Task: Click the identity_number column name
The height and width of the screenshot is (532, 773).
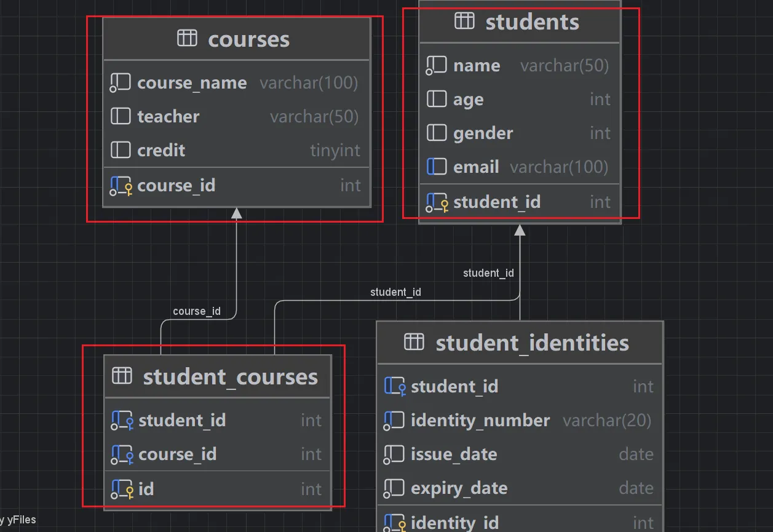Action: click(x=480, y=421)
